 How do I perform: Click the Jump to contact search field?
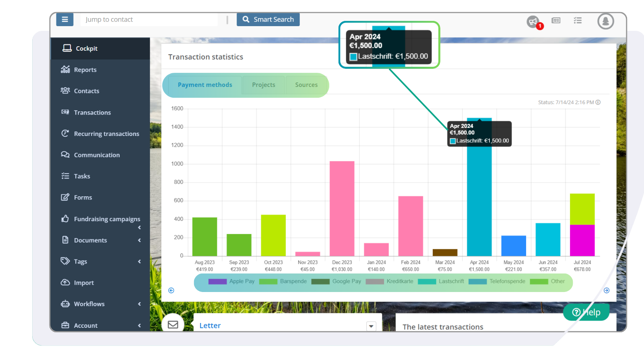[149, 19]
